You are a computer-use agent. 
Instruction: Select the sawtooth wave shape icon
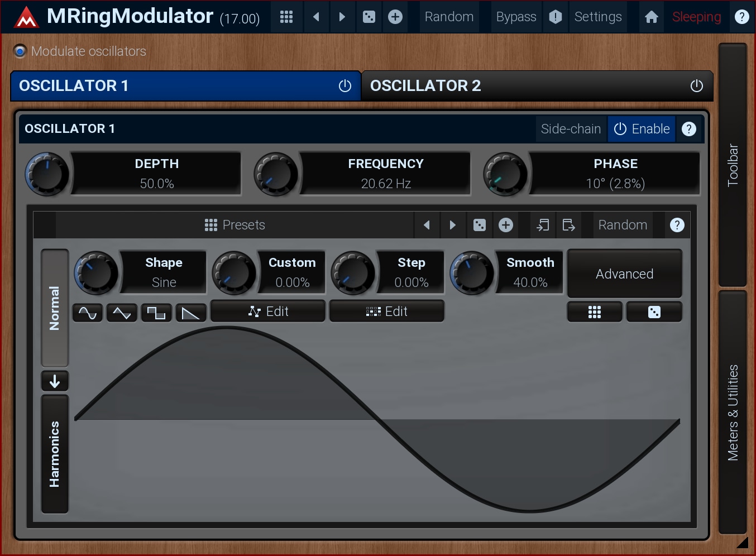(191, 313)
